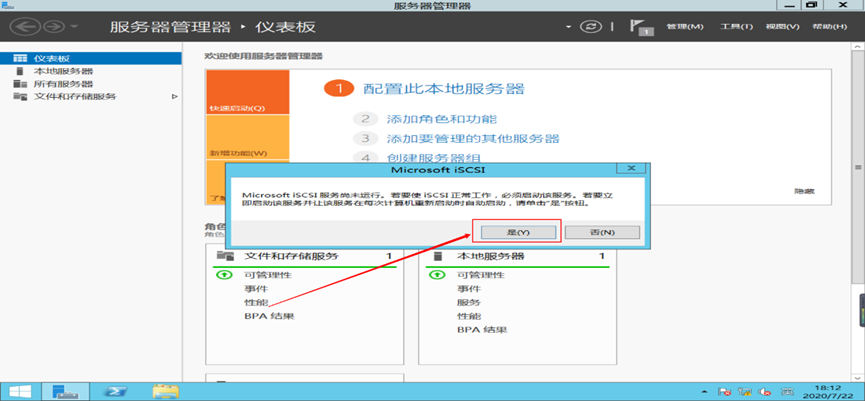Screen dimensions: 865x401
Task: Click 隐藏 to hide the welcome panel
Action: coord(804,191)
